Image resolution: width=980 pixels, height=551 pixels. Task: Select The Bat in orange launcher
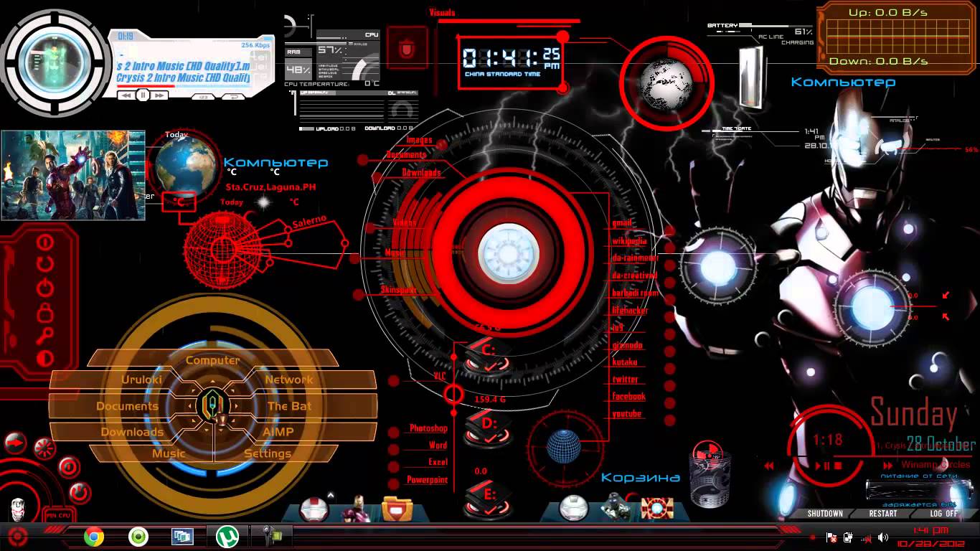tap(288, 406)
